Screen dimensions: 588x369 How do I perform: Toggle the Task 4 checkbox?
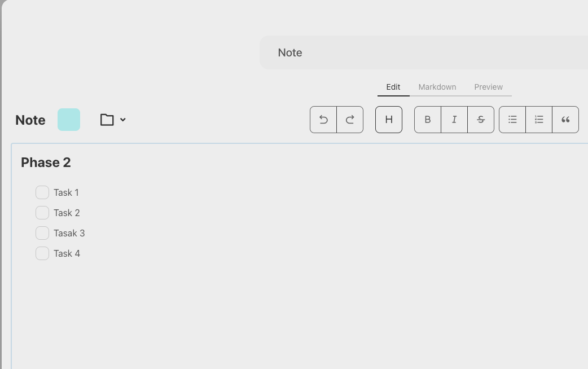tap(42, 253)
